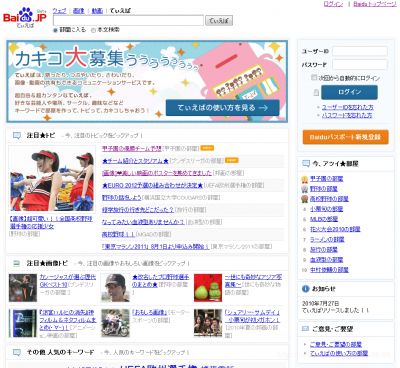400x368 pixels.
Task: Open the motorcycle image thumbnail
Action: coord(115,323)
